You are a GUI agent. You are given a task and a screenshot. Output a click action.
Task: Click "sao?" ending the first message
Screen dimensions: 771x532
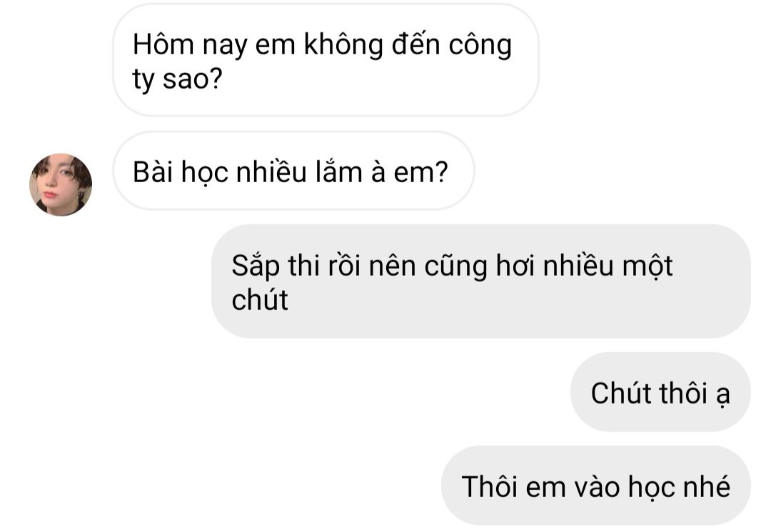[x=193, y=79]
